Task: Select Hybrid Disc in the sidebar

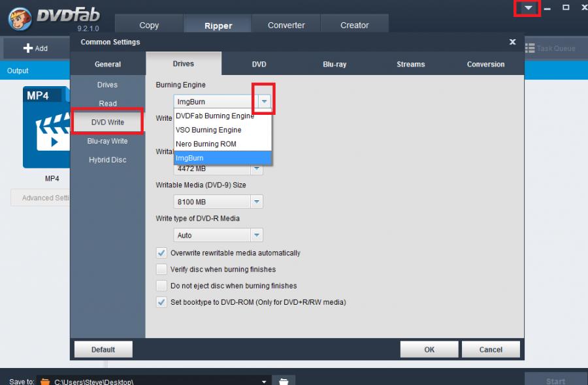Action: pyautogui.click(x=108, y=159)
